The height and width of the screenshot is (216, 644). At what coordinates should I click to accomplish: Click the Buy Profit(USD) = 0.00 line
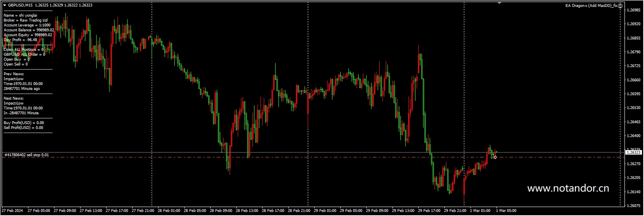[24, 123]
